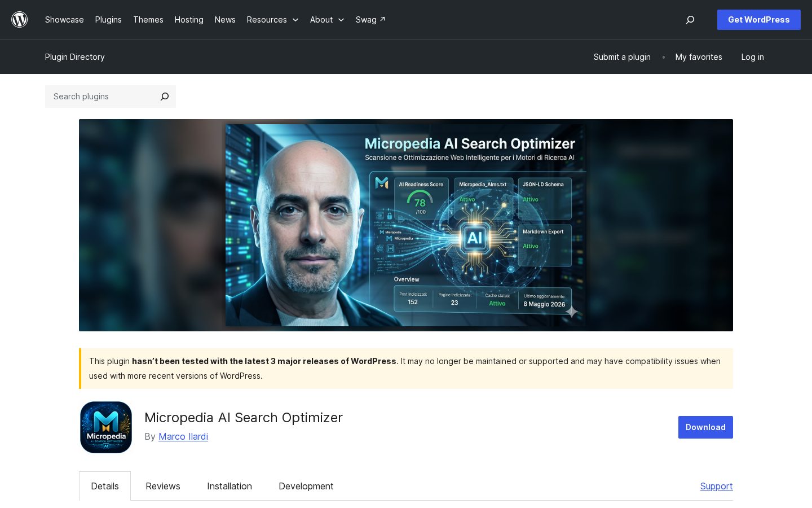The height and width of the screenshot is (508, 812).
Task: Open Hosting in top navigation
Action: [189, 20]
